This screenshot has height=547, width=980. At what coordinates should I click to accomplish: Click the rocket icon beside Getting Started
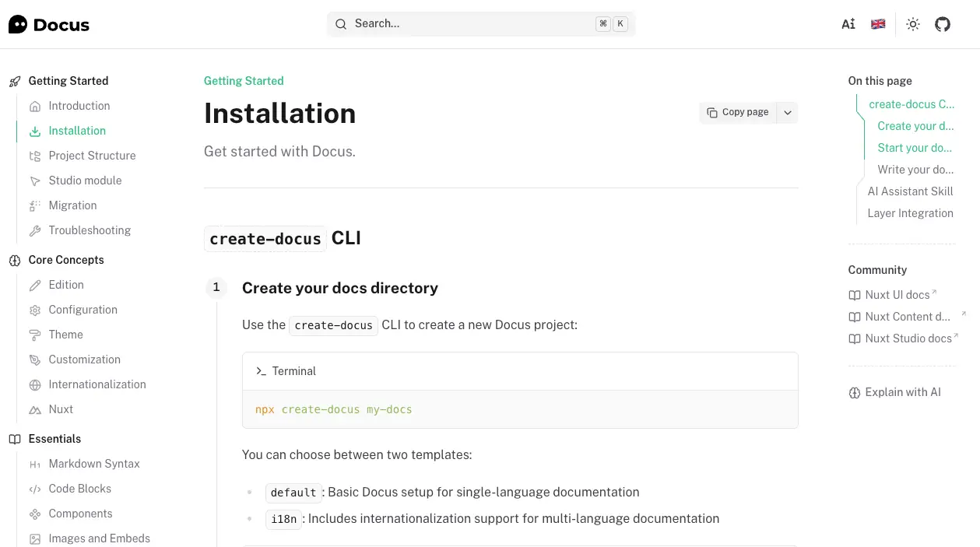point(15,81)
